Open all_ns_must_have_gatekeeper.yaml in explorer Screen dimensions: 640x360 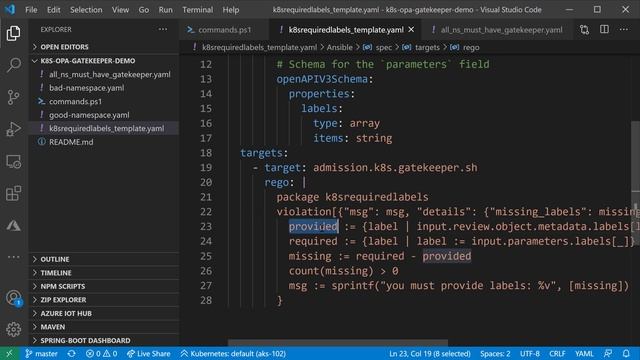click(104, 74)
